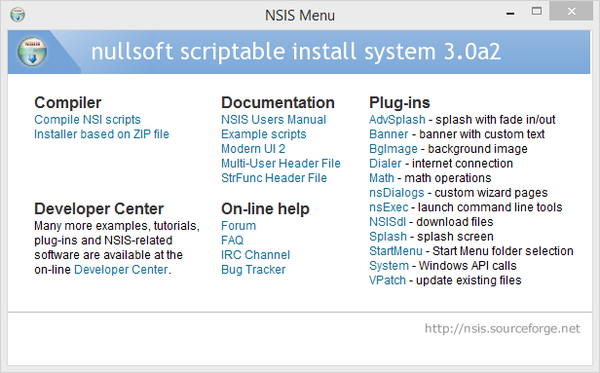This screenshot has height=373, width=600.
Task: Click the banner title text 'nullsoft scriptable install system 3.0a2'
Action: [296, 52]
